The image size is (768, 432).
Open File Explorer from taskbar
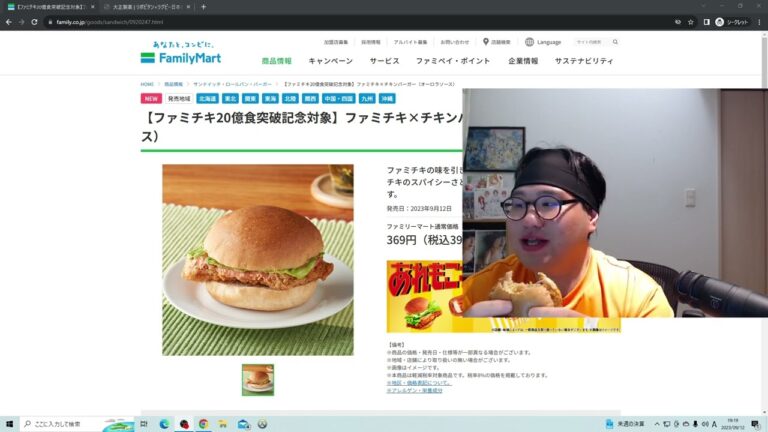[x=223, y=424]
